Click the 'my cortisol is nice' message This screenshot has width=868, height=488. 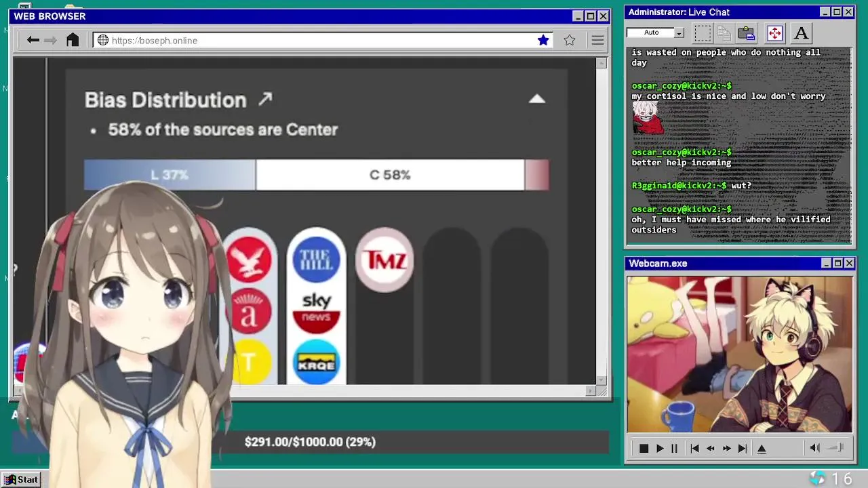click(728, 96)
